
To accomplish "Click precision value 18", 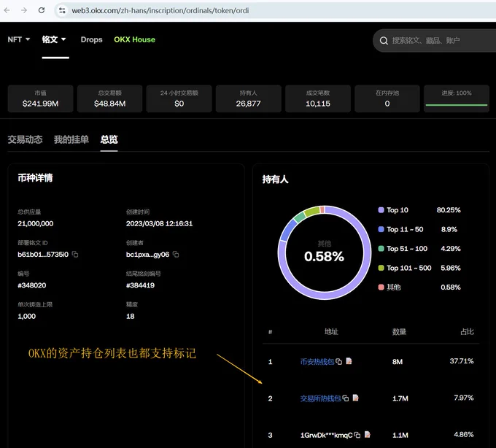I will point(131,317).
